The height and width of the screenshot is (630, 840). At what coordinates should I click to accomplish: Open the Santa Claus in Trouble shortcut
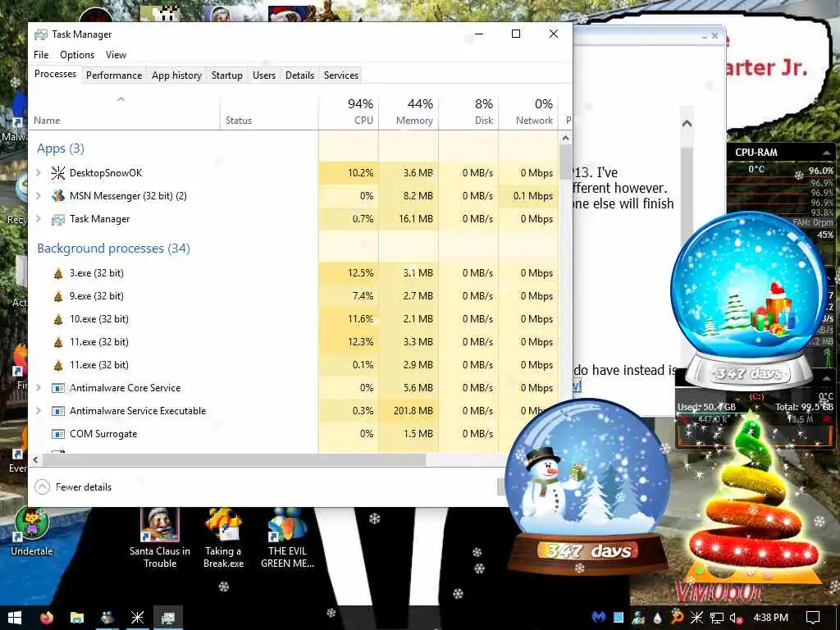(160, 538)
